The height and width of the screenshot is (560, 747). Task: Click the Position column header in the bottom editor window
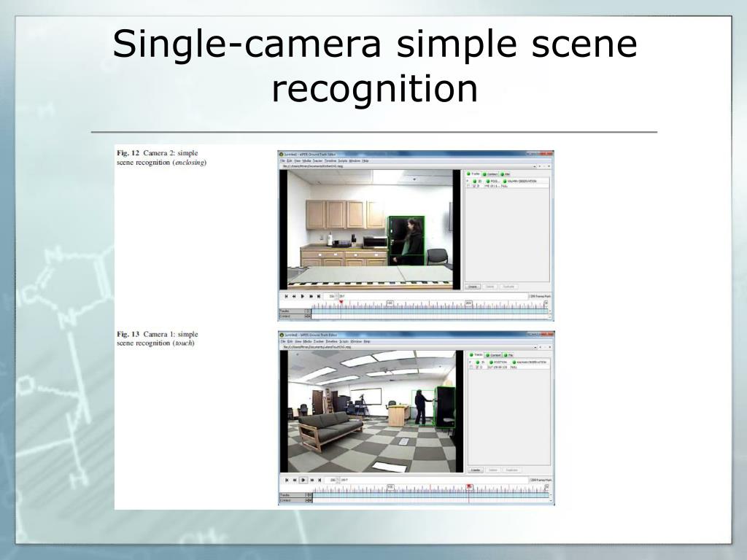tap(499, 362)
